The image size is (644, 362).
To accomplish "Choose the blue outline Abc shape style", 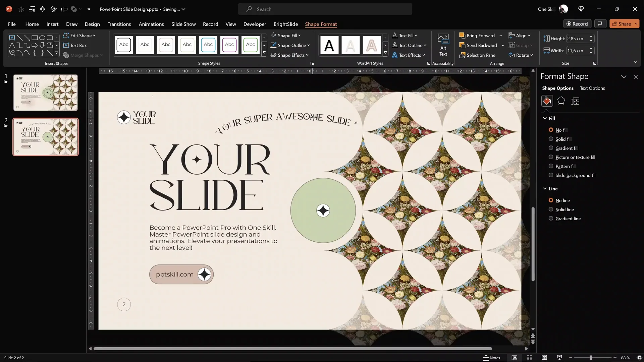I will tap(208, 45).
